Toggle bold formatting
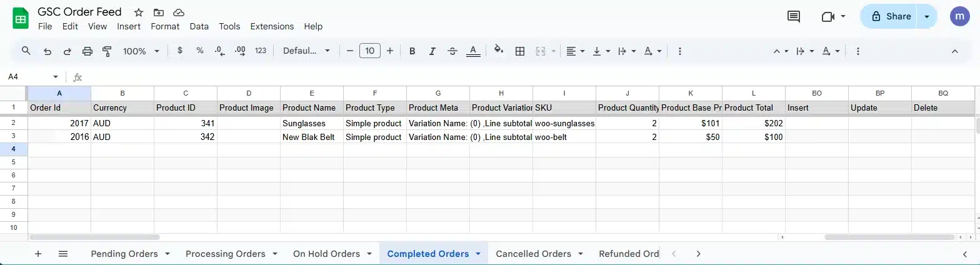Screen dimensions: 980x265 (412, 51)
